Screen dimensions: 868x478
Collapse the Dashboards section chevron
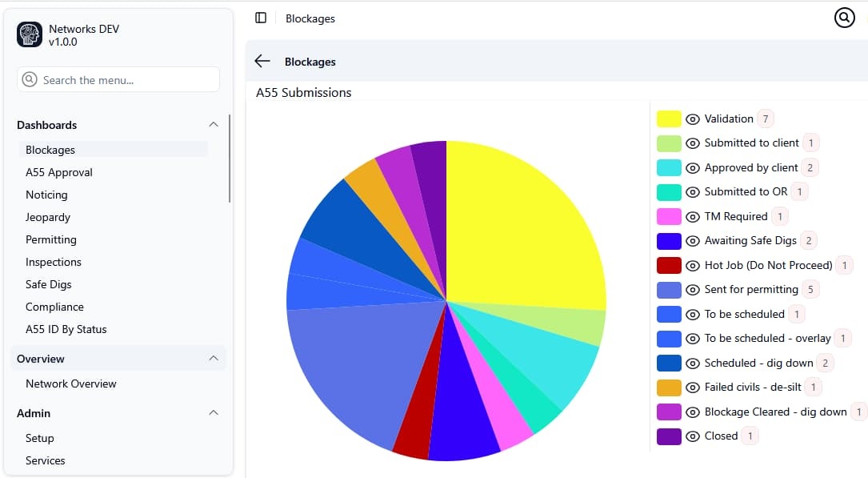(213, 125)
